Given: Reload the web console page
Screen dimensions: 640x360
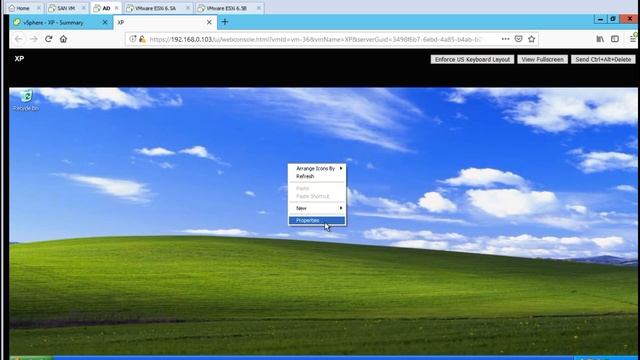Looking at the screenshot, I should [49, 39].
